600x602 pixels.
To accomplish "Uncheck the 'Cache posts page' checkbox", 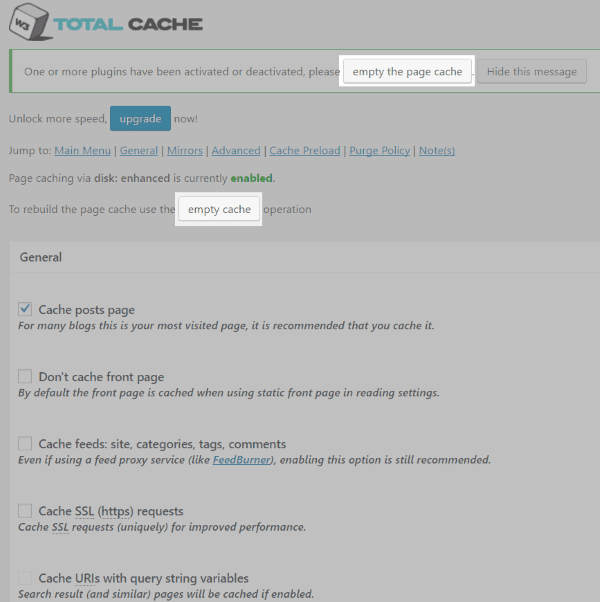I will pyautogui.click(x=25, y=309).
